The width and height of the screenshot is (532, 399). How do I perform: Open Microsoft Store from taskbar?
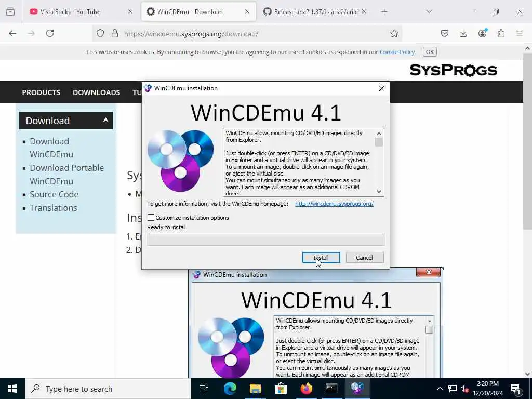coord(281,389)
